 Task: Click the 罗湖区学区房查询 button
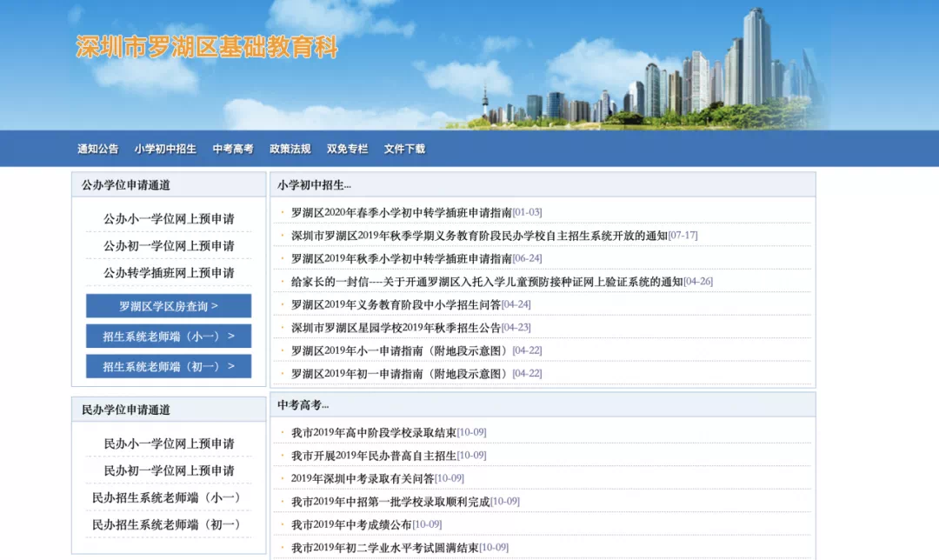(169, 306)
